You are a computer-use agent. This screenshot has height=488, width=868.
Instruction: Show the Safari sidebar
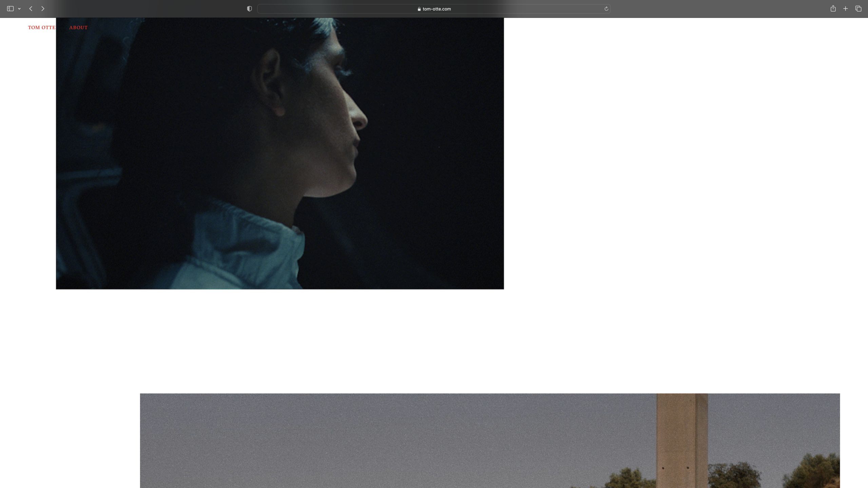[x=10, y=9]
